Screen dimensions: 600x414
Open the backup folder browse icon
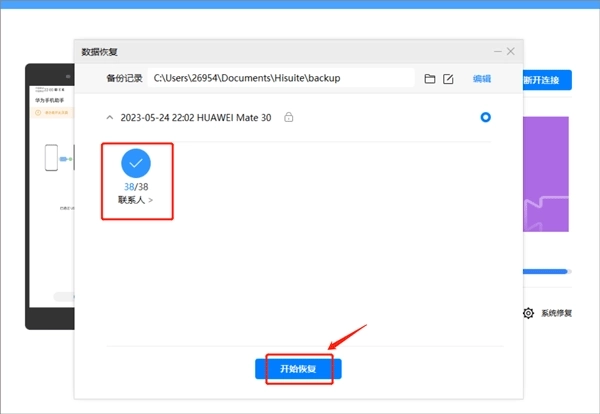430,78
